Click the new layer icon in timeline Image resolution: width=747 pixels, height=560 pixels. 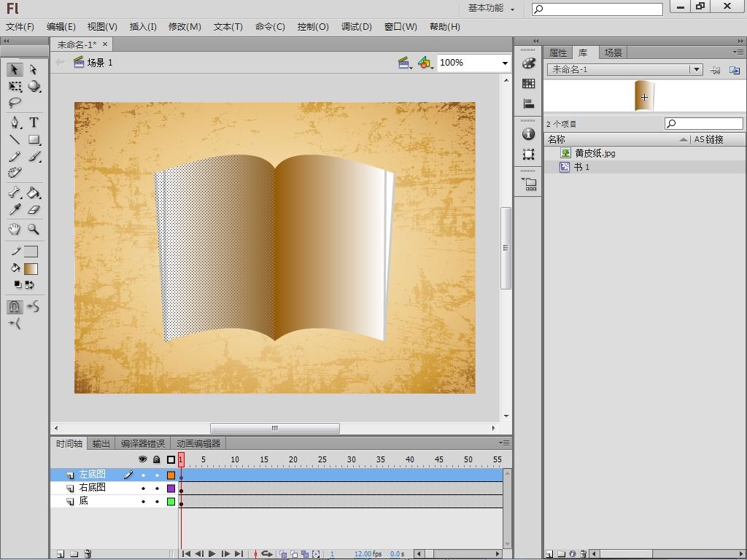point(61,554)
